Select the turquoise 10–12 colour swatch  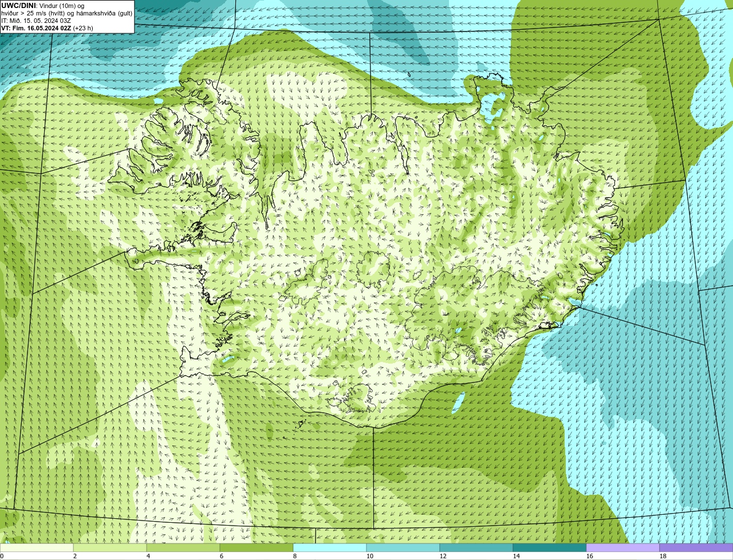(403, 548)
